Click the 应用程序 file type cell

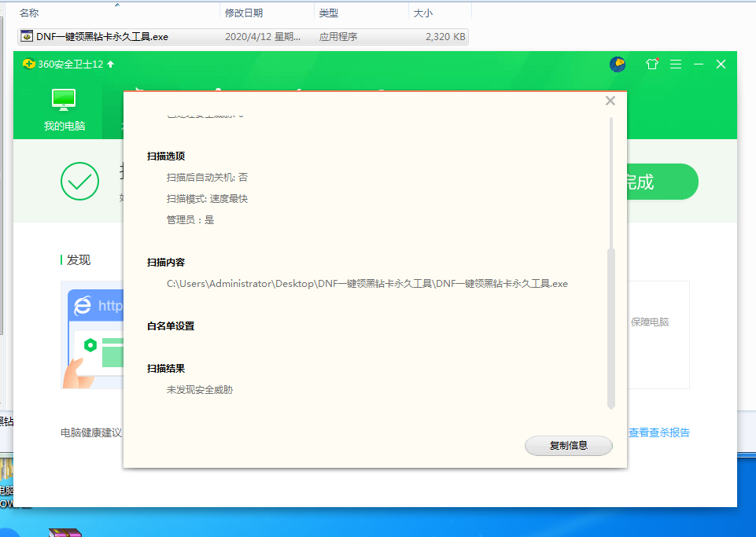338,37
